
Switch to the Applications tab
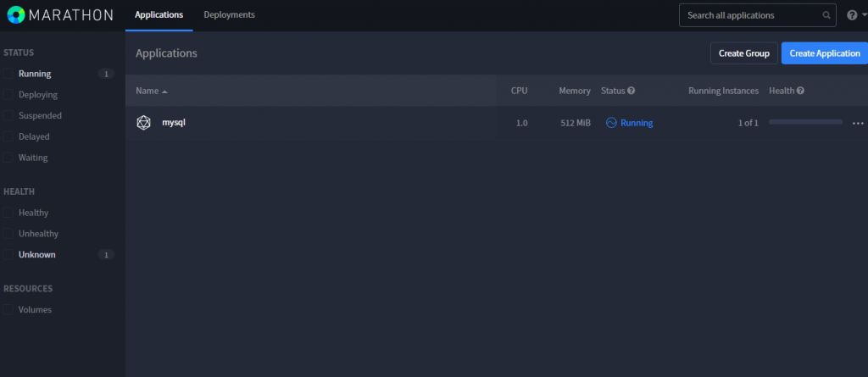click(x=159, y=15)
